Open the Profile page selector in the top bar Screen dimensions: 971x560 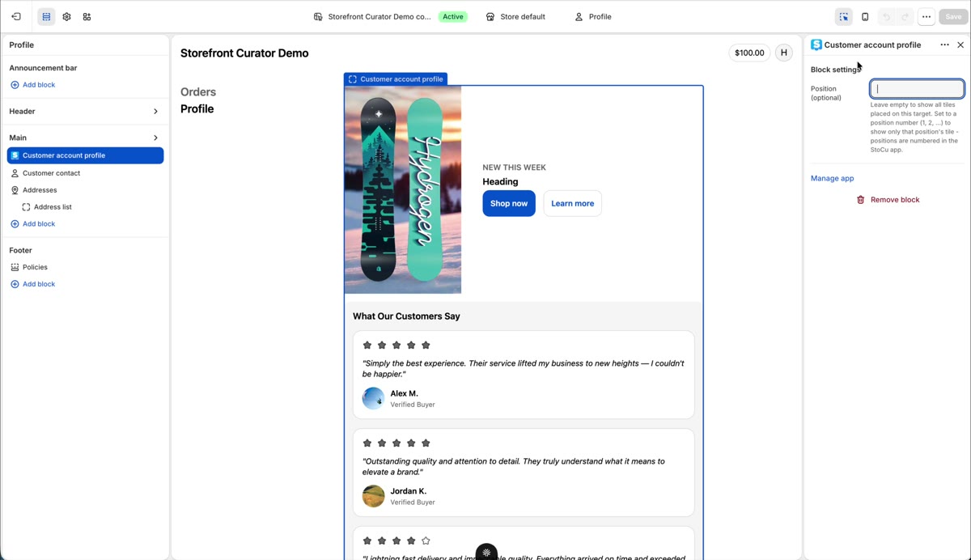click(593, 16)
